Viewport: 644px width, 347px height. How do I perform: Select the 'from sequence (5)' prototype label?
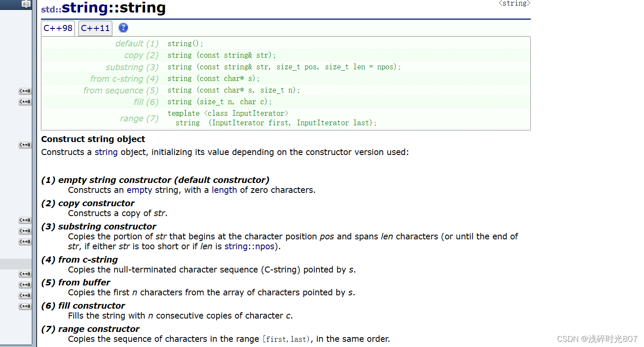(121, 90)
